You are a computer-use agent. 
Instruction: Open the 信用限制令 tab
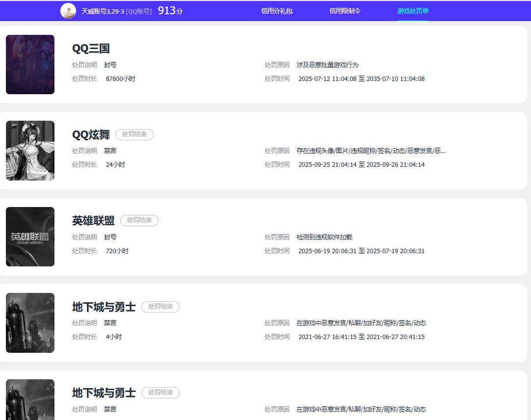tap(345, 11)
